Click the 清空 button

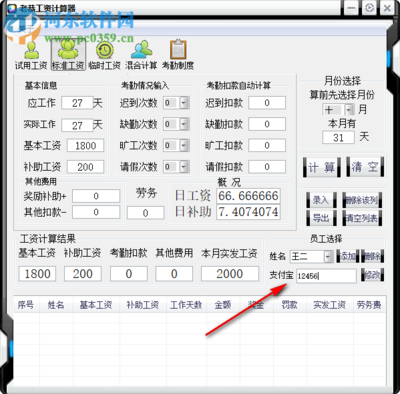[365, 167]
